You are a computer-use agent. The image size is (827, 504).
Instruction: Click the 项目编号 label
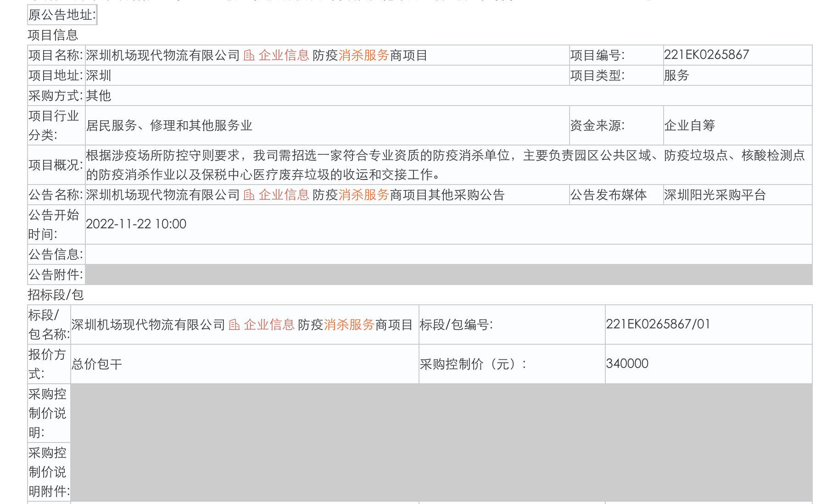597,56
